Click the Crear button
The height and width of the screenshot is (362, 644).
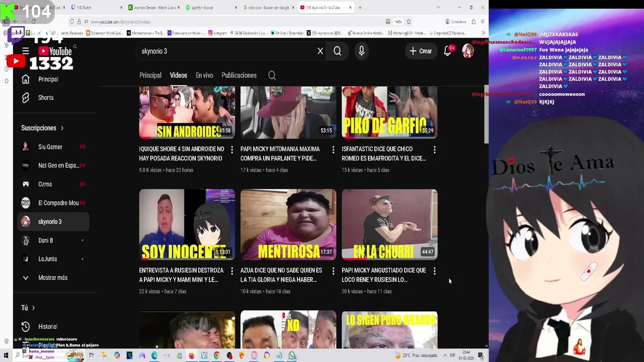421,51
